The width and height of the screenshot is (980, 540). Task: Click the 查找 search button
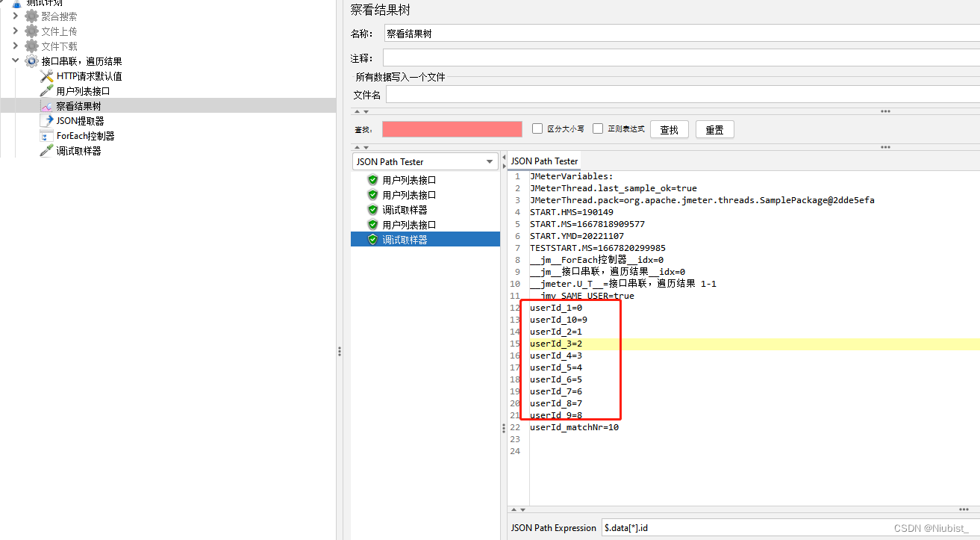(670, 129)
